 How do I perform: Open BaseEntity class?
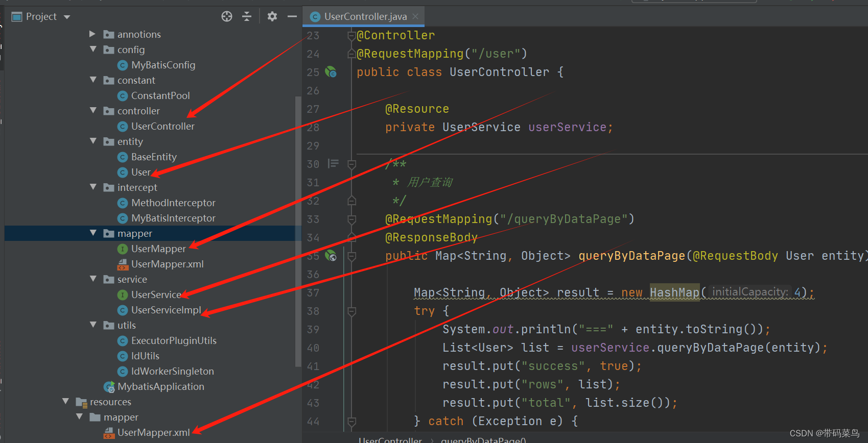(x=154, y=157)
